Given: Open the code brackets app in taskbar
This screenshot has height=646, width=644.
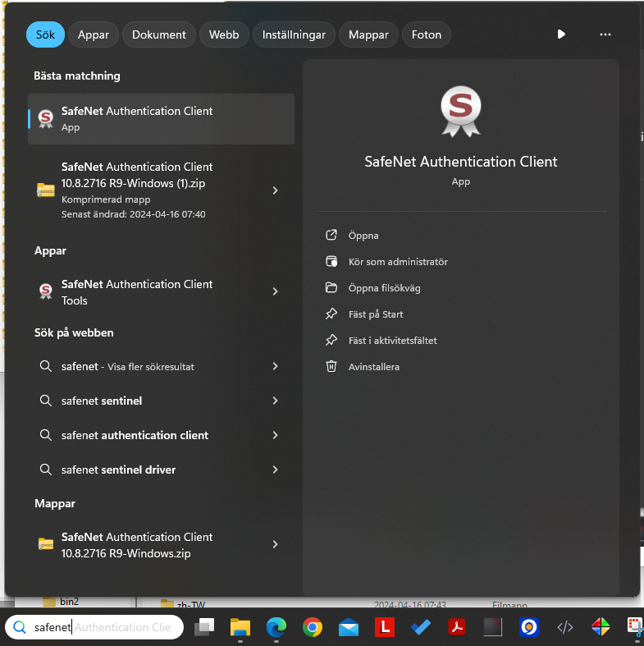Looking at the screenshot, I should point(565,627).
